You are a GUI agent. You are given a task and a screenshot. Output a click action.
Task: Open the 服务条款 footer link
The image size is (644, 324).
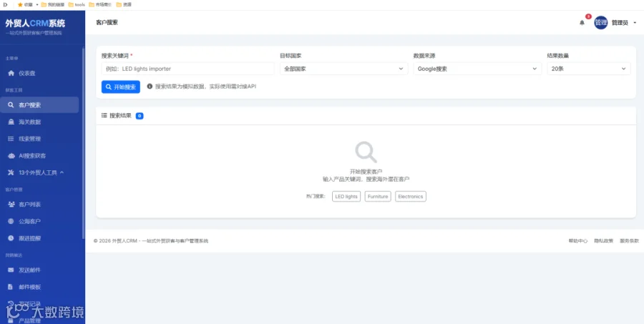tap(629, 241)
